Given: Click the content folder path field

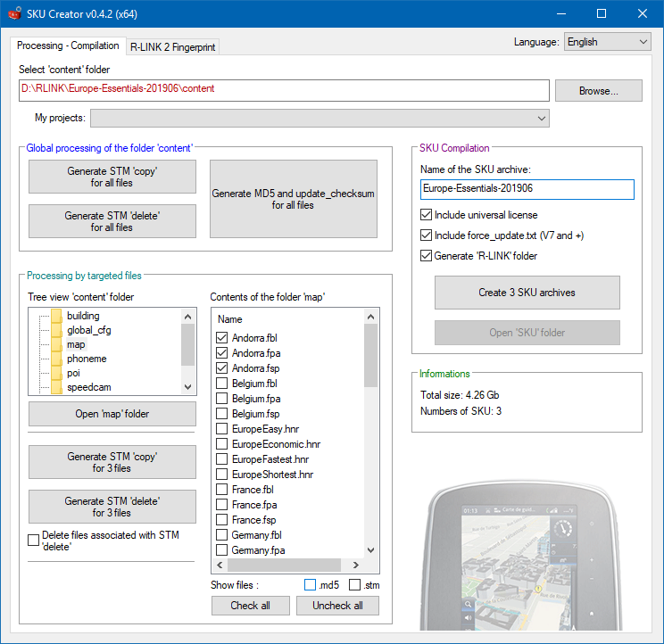Looking at the screenshot, I should pyautogui.click(x=284, y=90).
